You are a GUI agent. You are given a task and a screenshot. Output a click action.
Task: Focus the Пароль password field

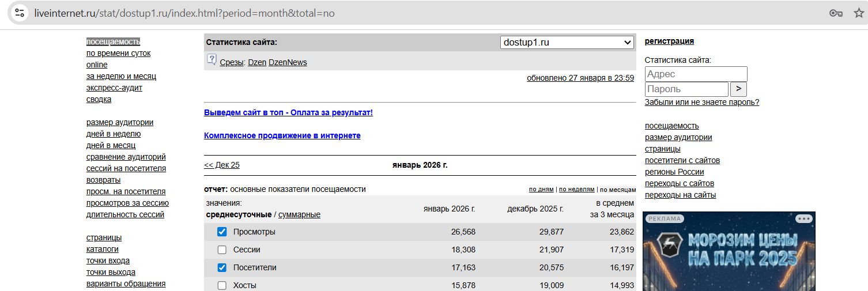tap(686, 89)
